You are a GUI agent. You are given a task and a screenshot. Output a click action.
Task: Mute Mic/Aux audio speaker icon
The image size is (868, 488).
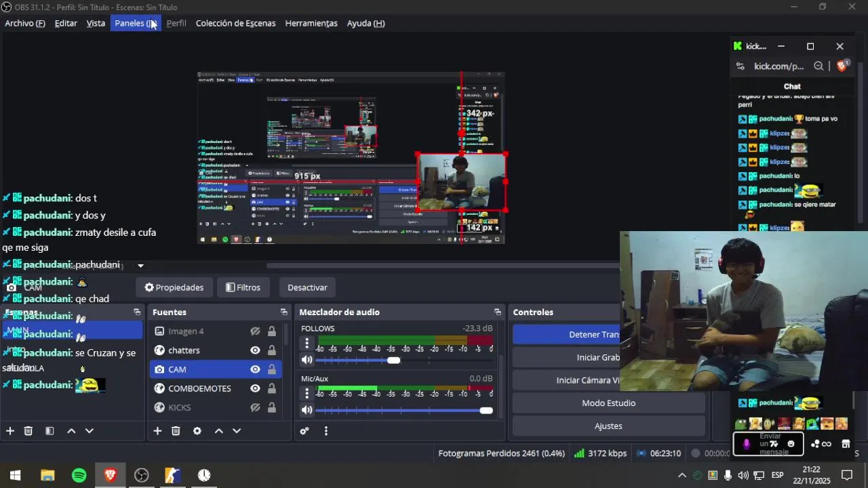pos(307,410)
